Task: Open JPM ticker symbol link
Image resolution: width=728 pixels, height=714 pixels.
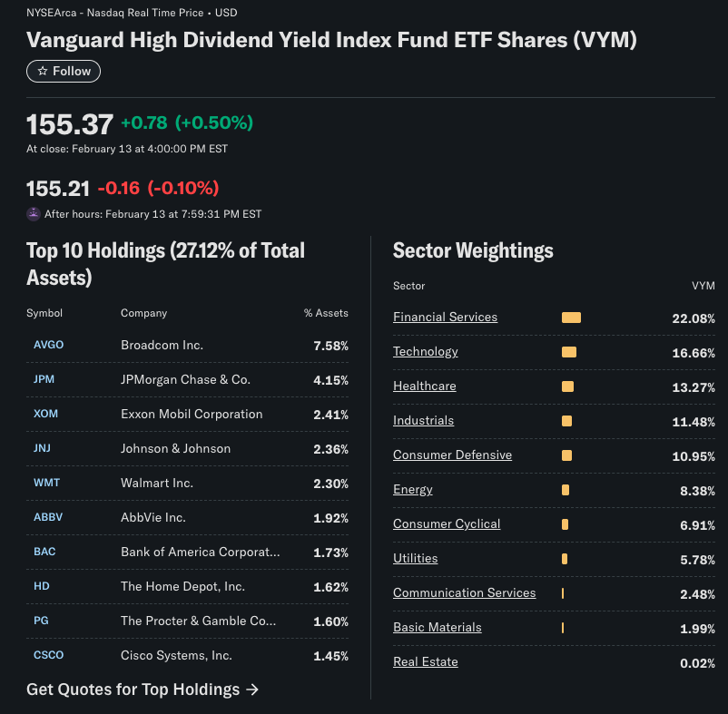Action: point(44,379)
